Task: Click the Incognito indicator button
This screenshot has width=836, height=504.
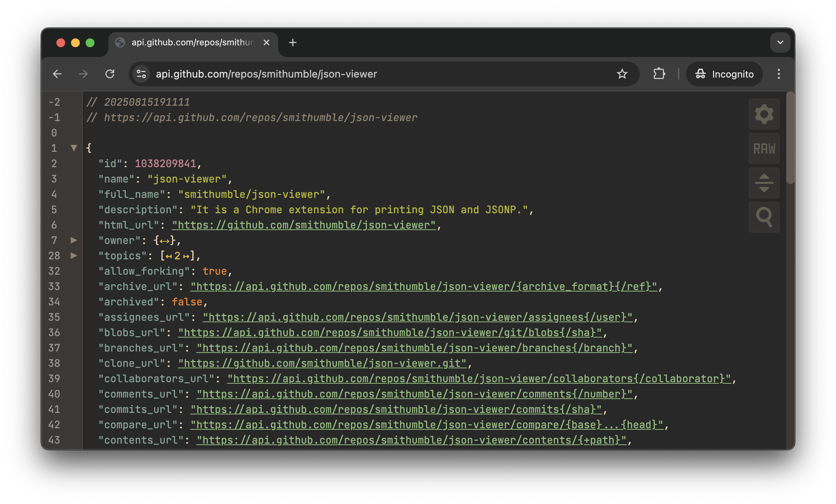Action: [x=724, y=74]
